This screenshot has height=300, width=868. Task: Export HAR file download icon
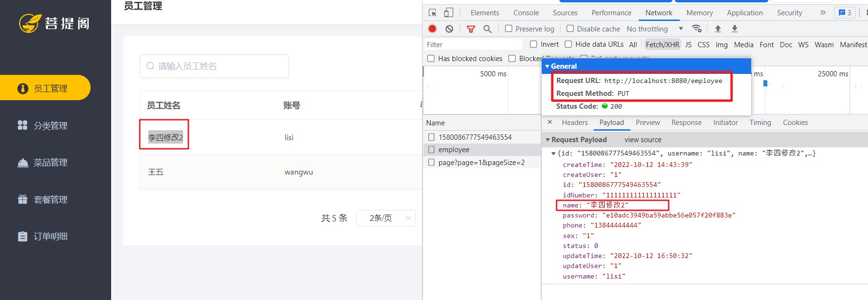(x=734, y=29)
